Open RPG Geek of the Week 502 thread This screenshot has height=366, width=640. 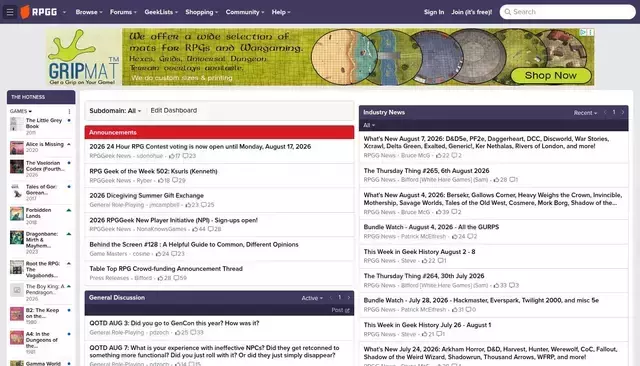[153, 171]
